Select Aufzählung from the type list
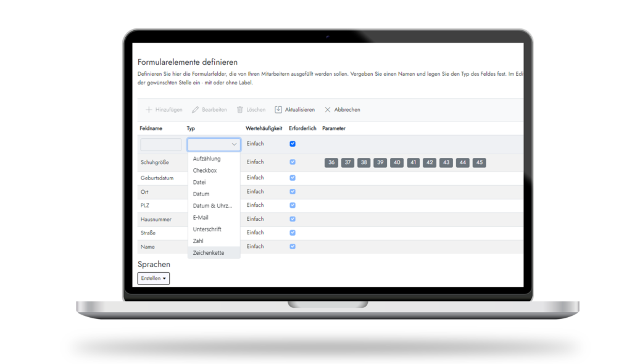632x364 pixels. tap(214, 159)
